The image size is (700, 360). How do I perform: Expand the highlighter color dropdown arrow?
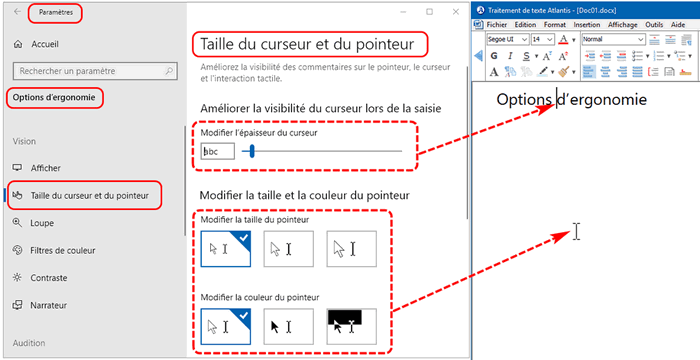pos(553,72)
